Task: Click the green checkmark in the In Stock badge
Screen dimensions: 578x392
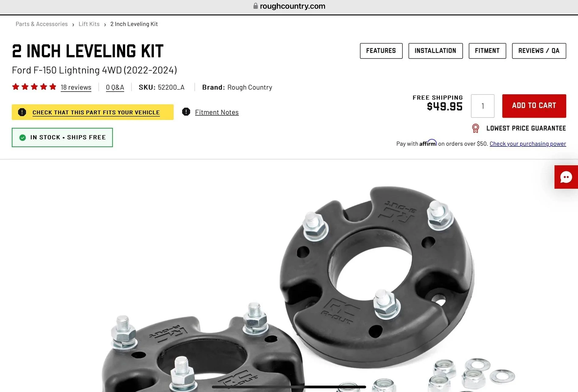Action: [23, 138]
